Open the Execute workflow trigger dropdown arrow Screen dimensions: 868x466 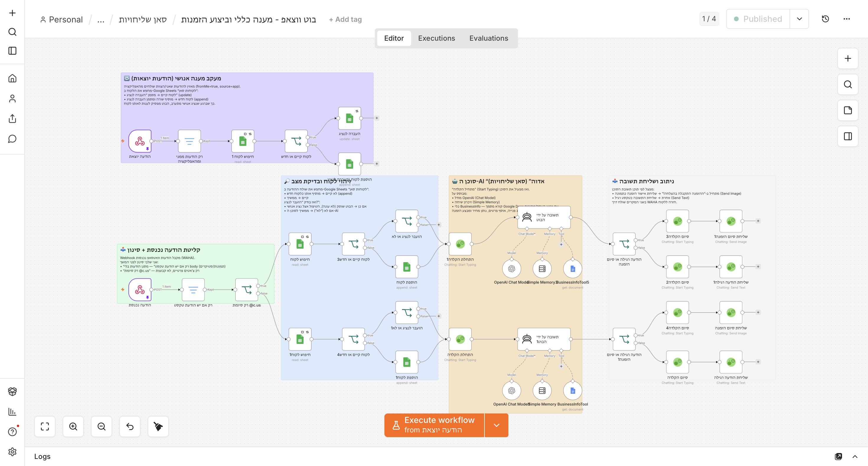(496, 425)
